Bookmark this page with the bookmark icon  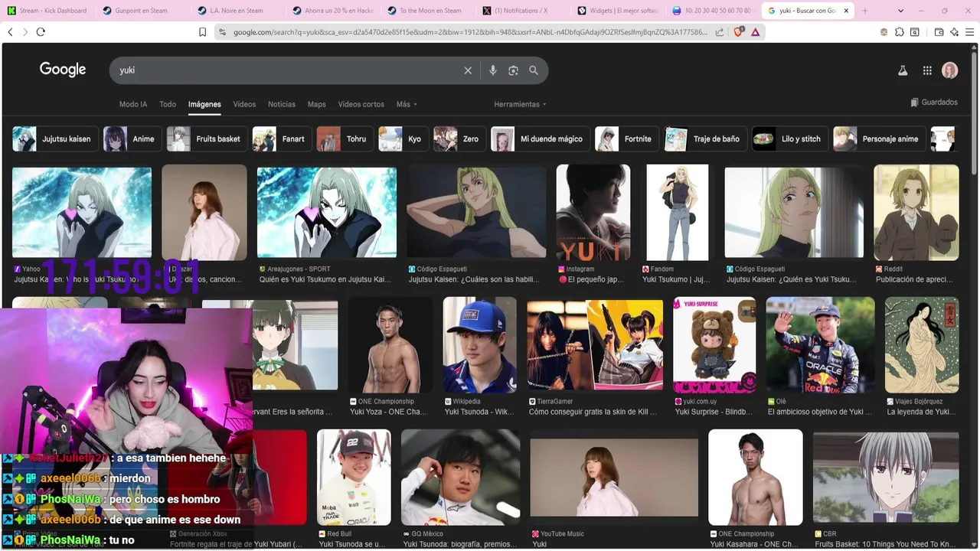[x=202, y=32]
